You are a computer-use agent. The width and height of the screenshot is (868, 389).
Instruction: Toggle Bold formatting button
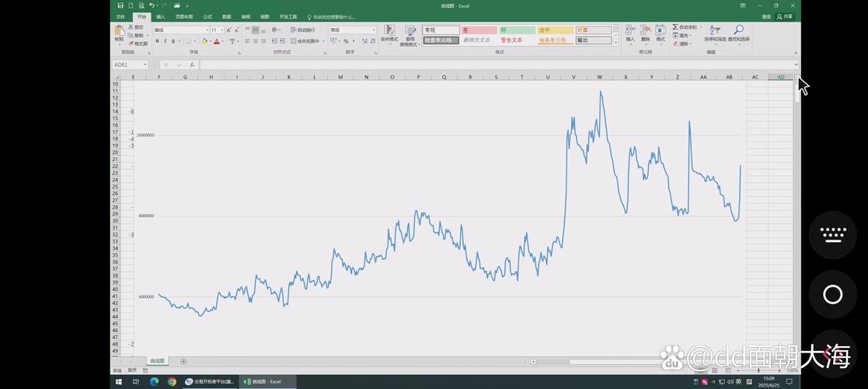(x=157, y=41)
